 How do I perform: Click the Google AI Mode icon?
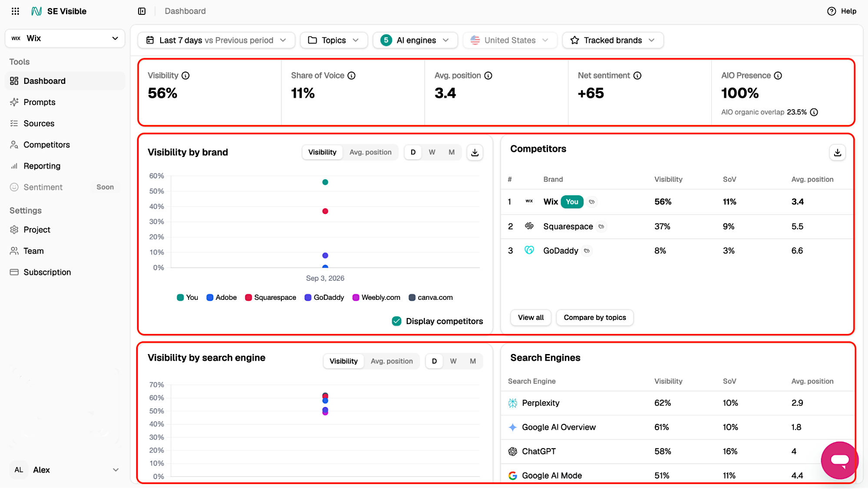click(x=512, y=476)
